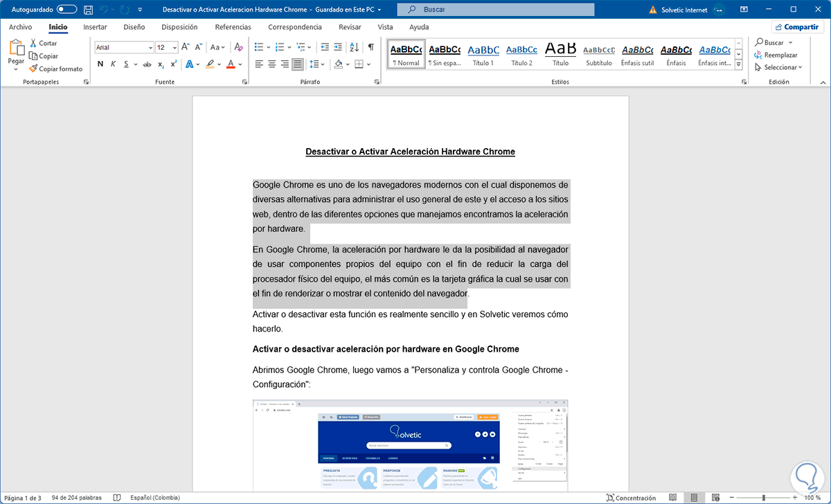This screenshot has width=831, height=504.
Task: Open the borders dropdown arrow
Action: point(368,64)
